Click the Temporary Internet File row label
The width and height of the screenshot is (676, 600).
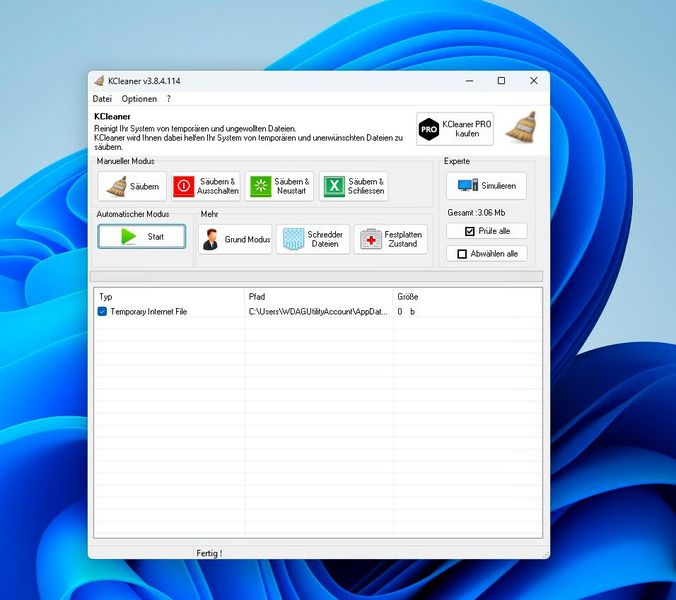(149, 311)
